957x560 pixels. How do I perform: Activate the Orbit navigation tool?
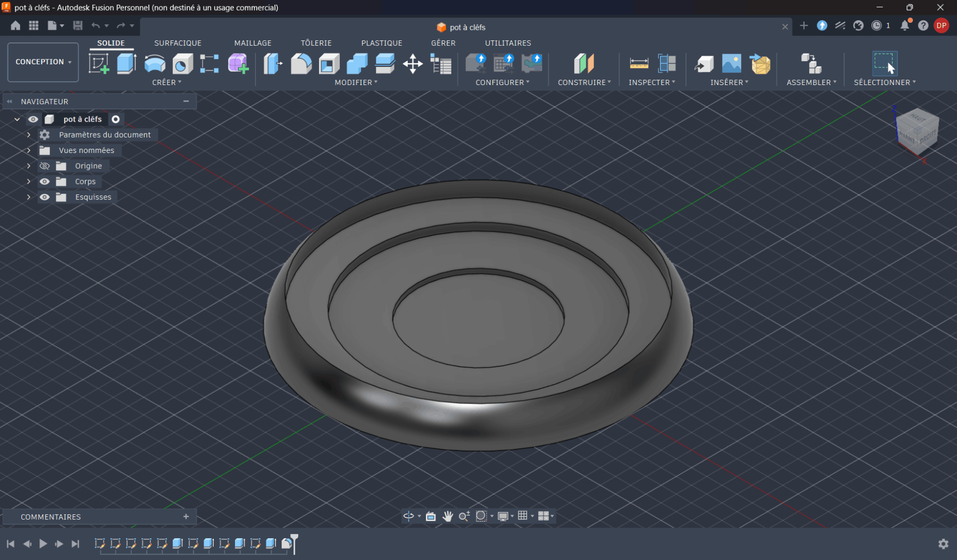click(408, 516)
